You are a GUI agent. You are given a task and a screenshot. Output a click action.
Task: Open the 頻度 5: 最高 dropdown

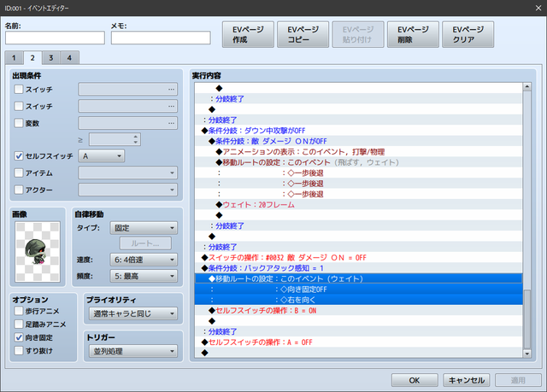(144, 276)
